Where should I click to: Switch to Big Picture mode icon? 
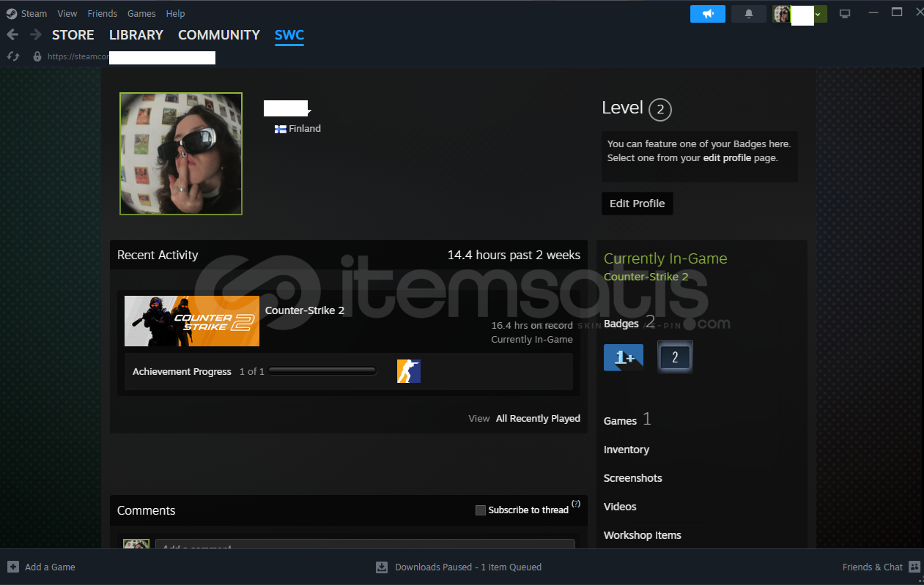coord(845,14)
